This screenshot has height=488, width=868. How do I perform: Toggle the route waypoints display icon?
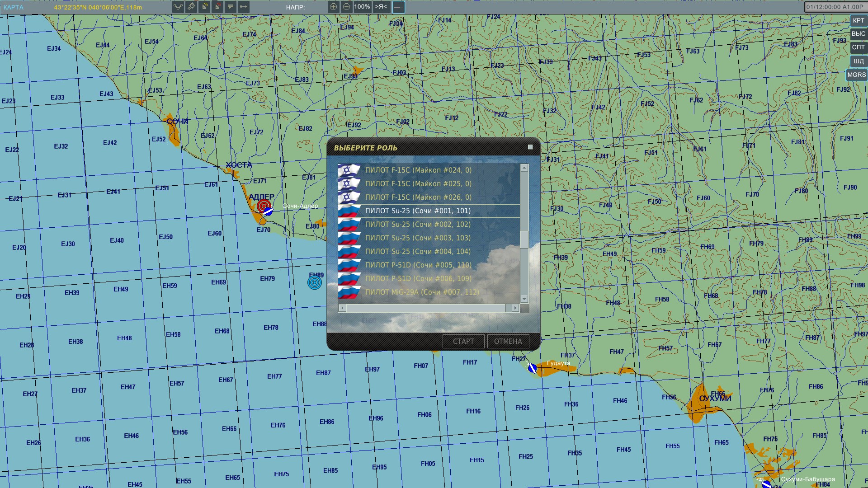(178, 7)
